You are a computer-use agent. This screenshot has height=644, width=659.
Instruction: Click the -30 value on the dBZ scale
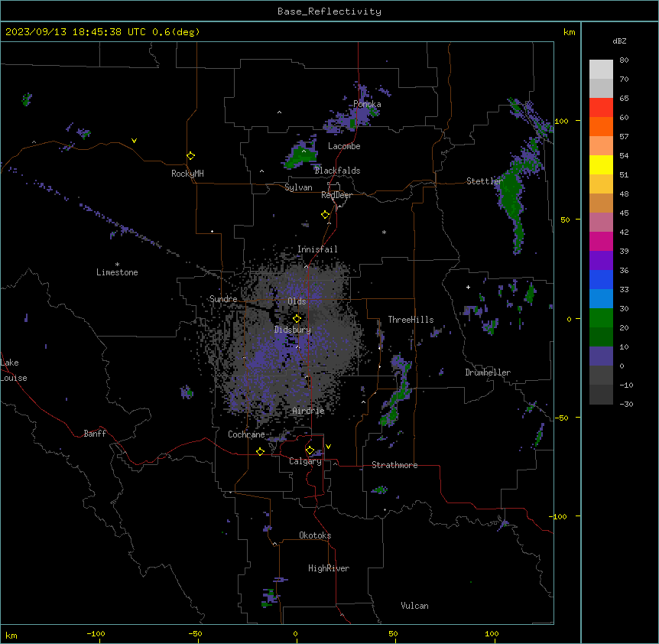626,405
